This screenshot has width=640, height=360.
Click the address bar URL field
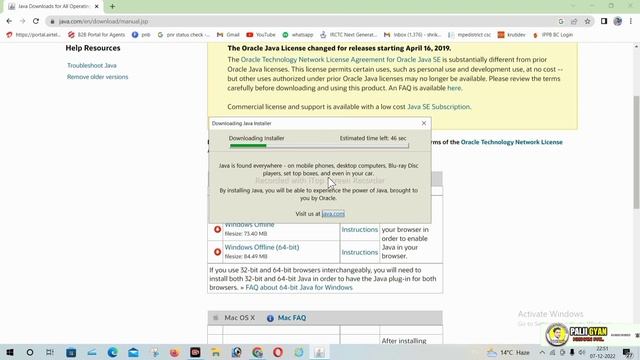pos(302,21)
